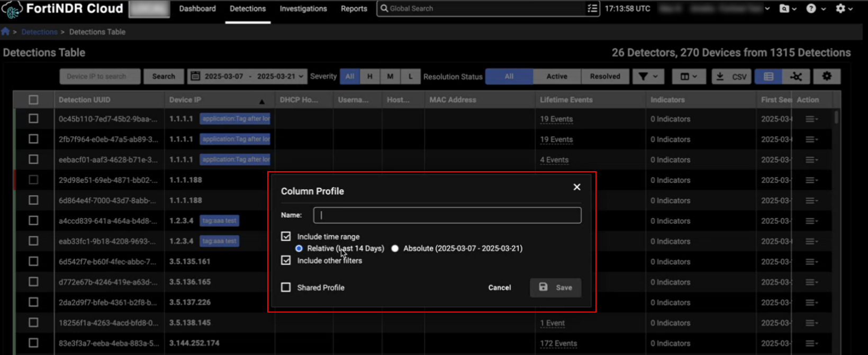This screenshot has height=355, width=868.
Task: Open action menu for 18256f1a detection row
Action: tap(811, 323)
